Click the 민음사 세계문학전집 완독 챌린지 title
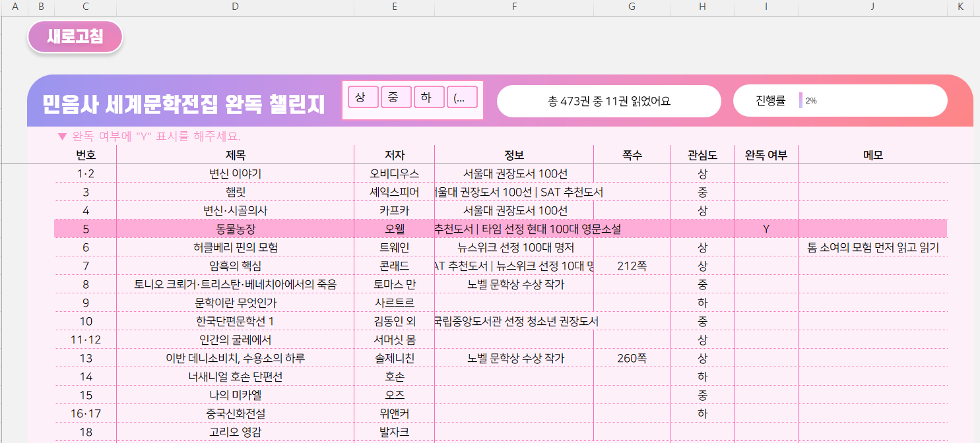The image size is (980, 443). pos(183,104)
